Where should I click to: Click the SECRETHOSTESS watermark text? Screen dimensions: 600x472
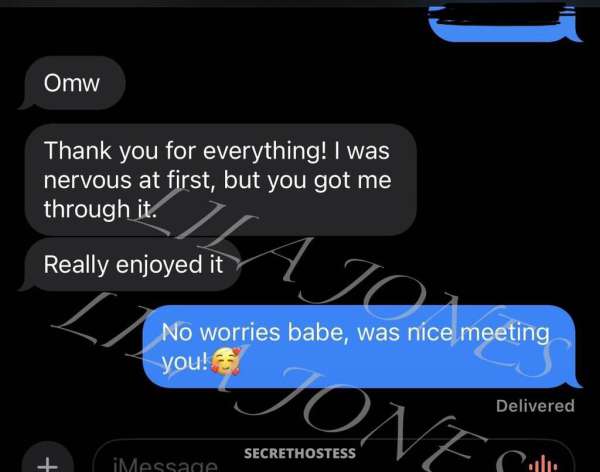pos(300,453)
